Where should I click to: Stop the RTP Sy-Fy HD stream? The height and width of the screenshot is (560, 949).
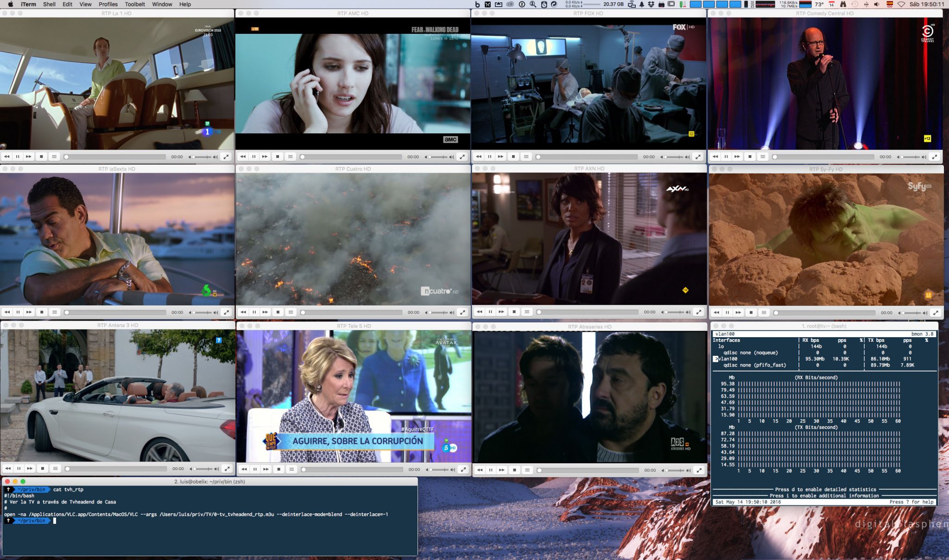click(751, 313)
